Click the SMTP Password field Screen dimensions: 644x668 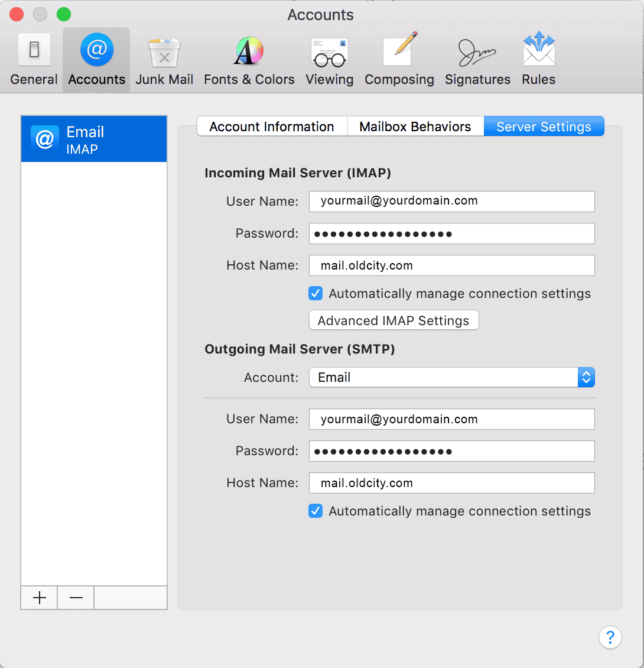[x=451, y=451]
